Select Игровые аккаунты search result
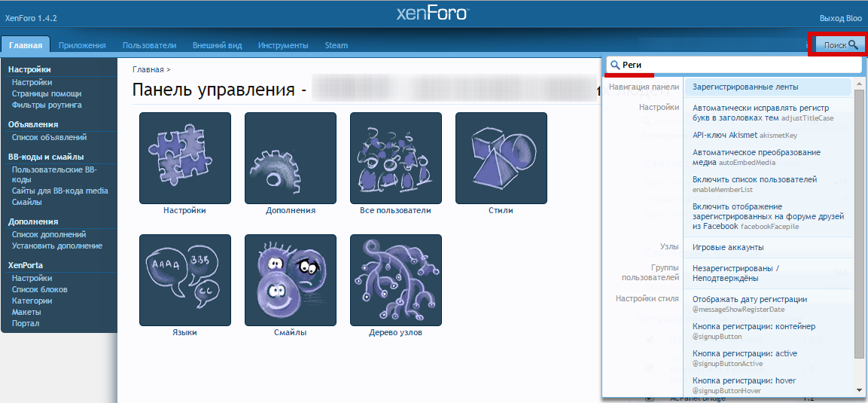868x403 pixels. pyautogui.click(x=769, y=247)
